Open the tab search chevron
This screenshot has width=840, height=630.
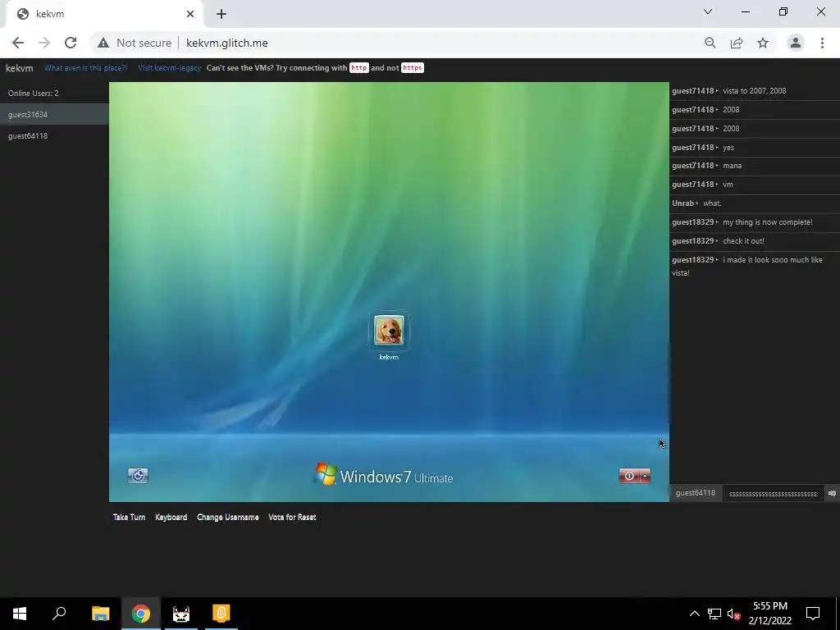(x=708, y=11)
